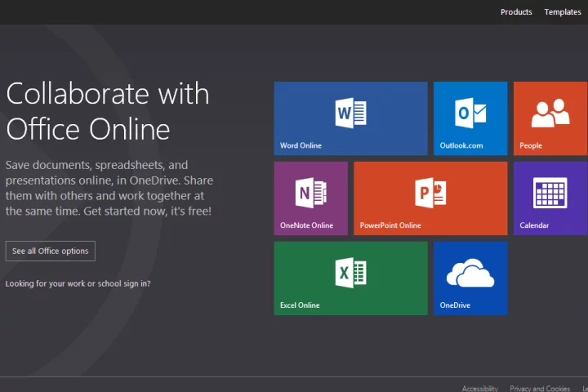
Task: Launch the Excel Online icon
Action: 350,273
